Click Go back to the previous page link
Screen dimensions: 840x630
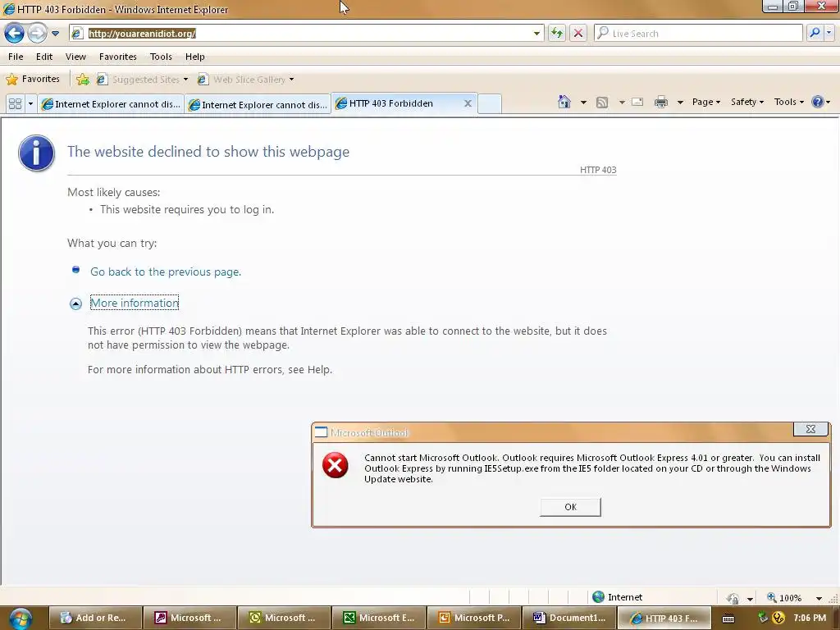point(166,272)
